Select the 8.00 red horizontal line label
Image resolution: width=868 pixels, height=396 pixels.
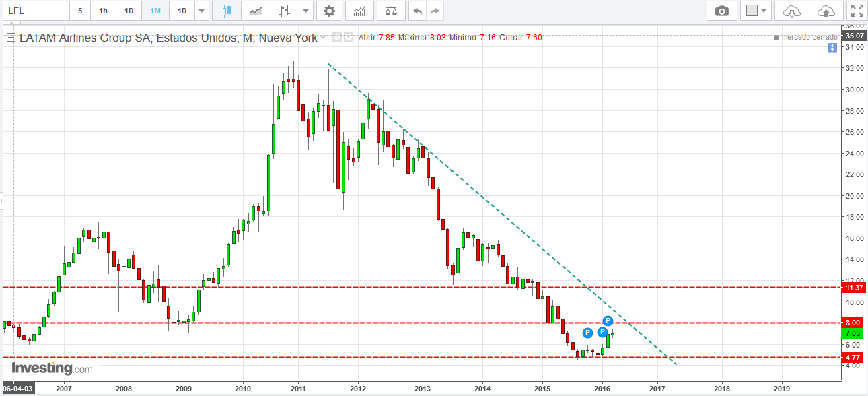click(854, 323)
